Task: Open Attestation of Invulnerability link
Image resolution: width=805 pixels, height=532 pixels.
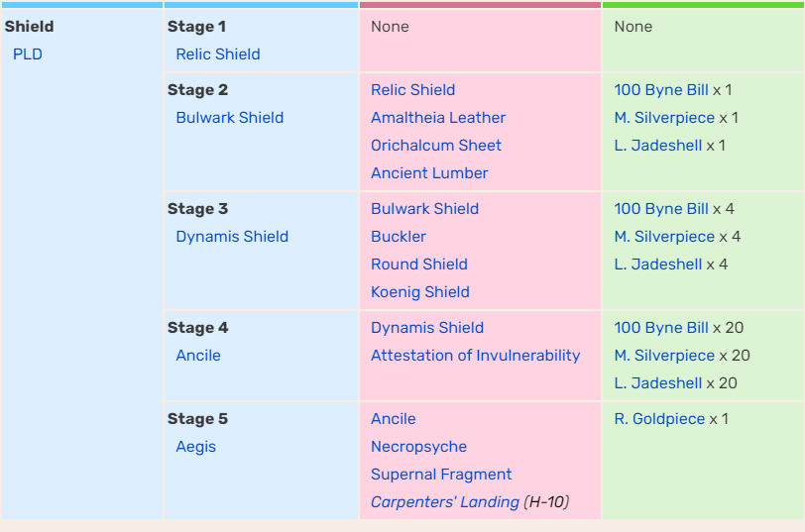Action: click(x=475, y=356)
